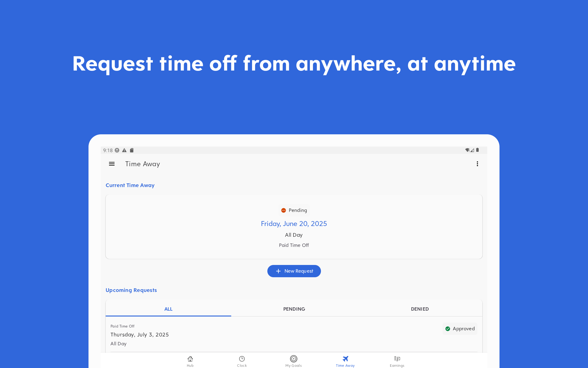
Task: Click the Pending status badge
Action: 294,210
